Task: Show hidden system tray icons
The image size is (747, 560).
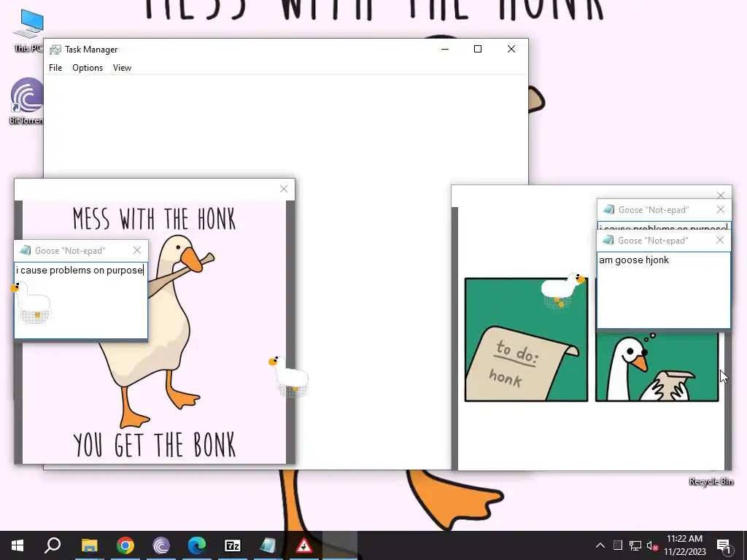Action: [x=600, y=545]
